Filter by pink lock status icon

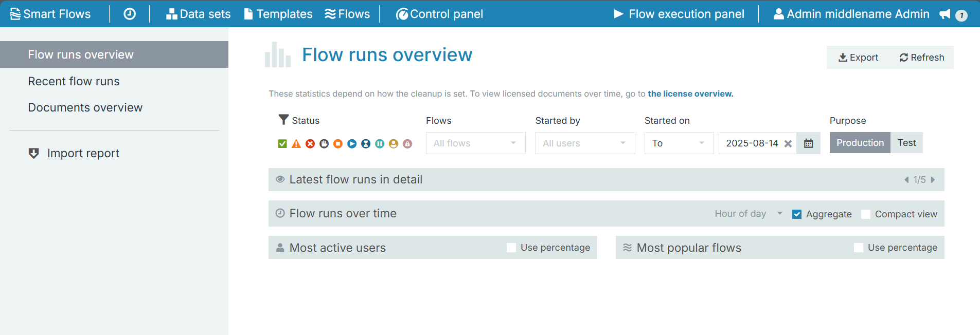(x=407, y=144)
